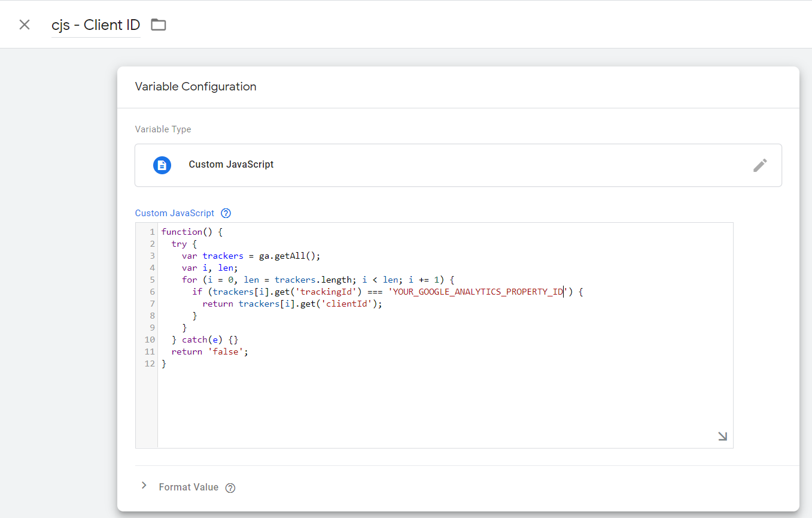Click the return trackers[i].get('clientId') line
Viewport: 812px width, 518px height.
click(292, 304)
